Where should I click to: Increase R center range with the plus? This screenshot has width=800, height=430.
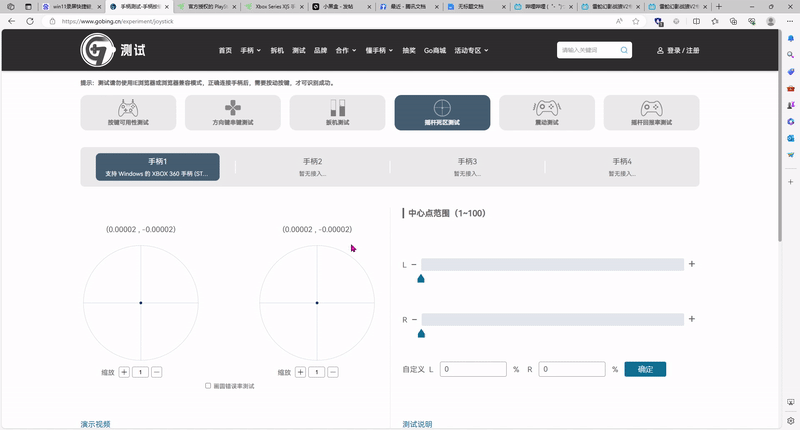coord(692,319)
